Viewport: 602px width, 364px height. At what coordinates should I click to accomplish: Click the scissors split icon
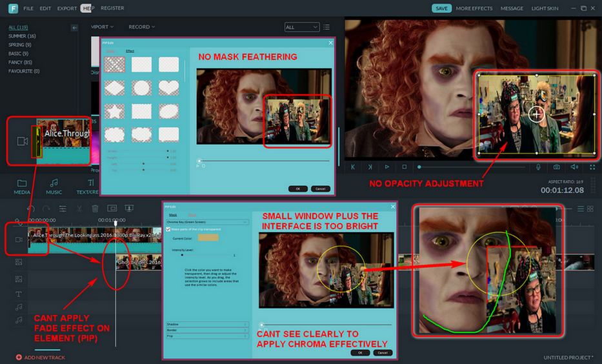click(x=79, y=208)
